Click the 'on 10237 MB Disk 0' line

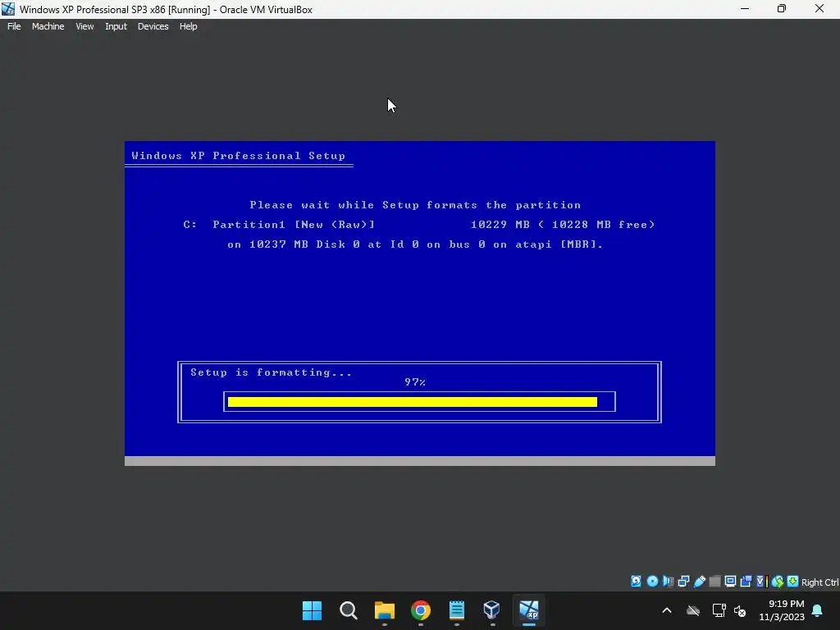[x=415, y=244]
